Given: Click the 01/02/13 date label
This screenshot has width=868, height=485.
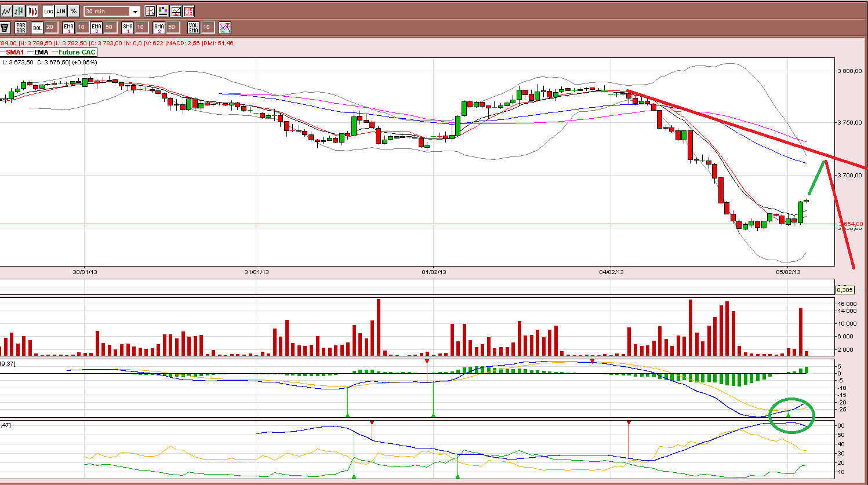Looking at the screenshot, I should (434, 272).
